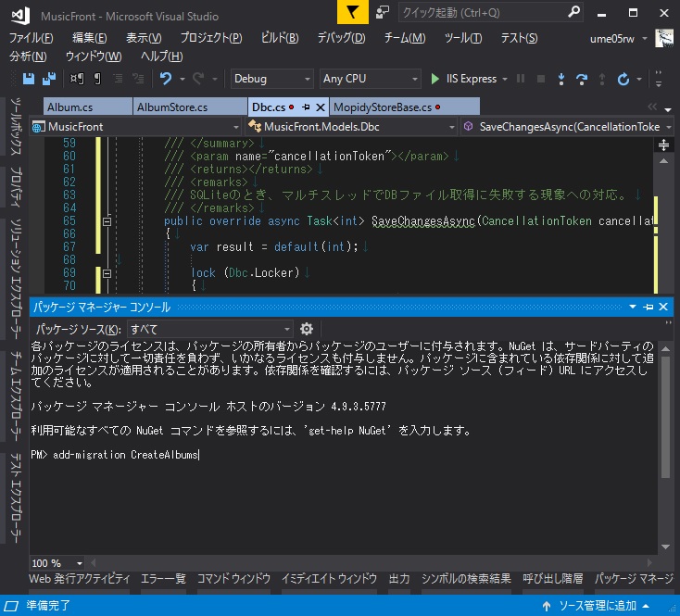Click the Undo arrow icon
The height and width of the screenshot is (616, 680).
point(166,79)
